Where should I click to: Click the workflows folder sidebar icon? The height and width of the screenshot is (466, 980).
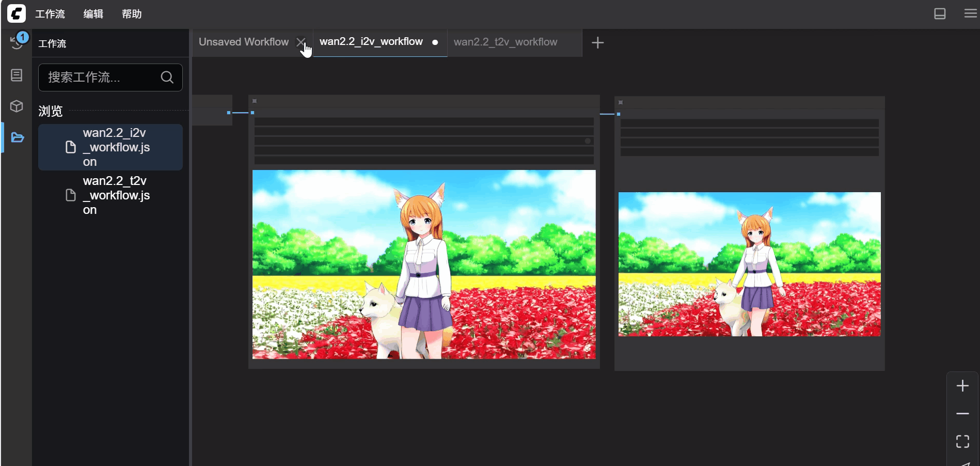pyautogui.click(x=17, y=137)
